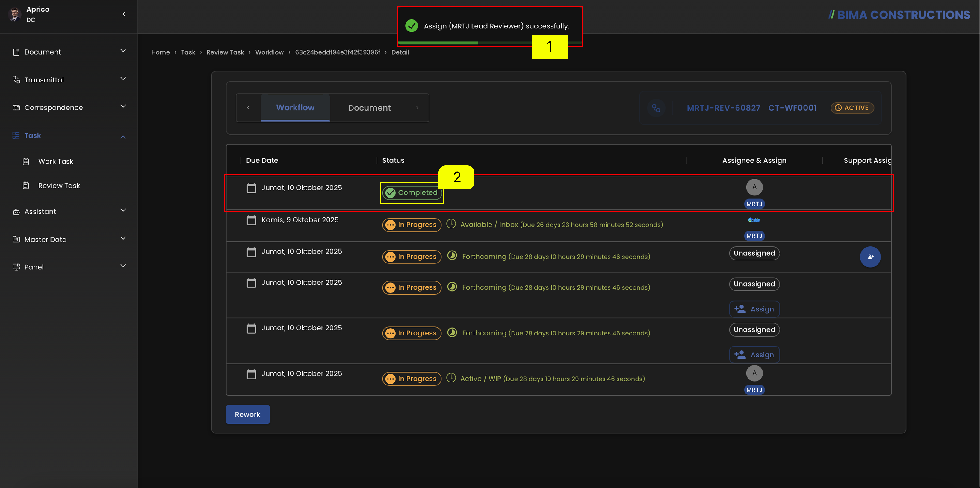Open the Workflow breadcrumb link
Image resolution: width=980 pixels, height=488 pixels.
click(x=269, y=52)
